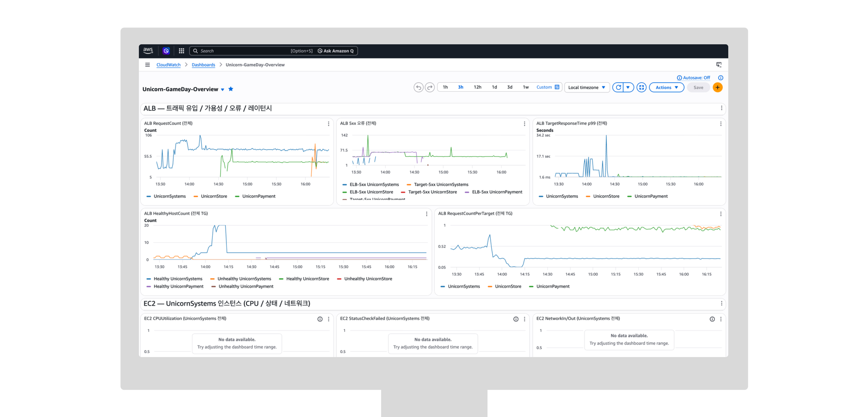868x417 pixels.
Task: Undo the last dashboard change
Action: pyautogui.click(x=418, y=87)
